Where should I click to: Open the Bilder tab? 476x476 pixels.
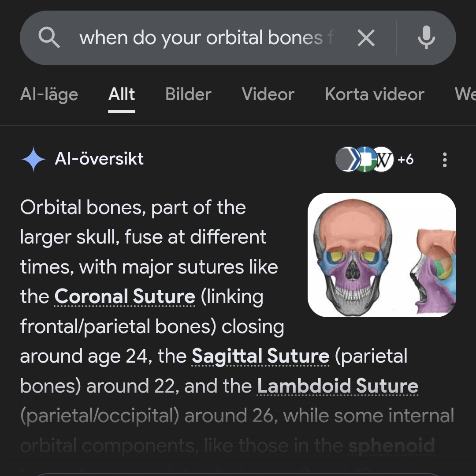click(188, 94)
